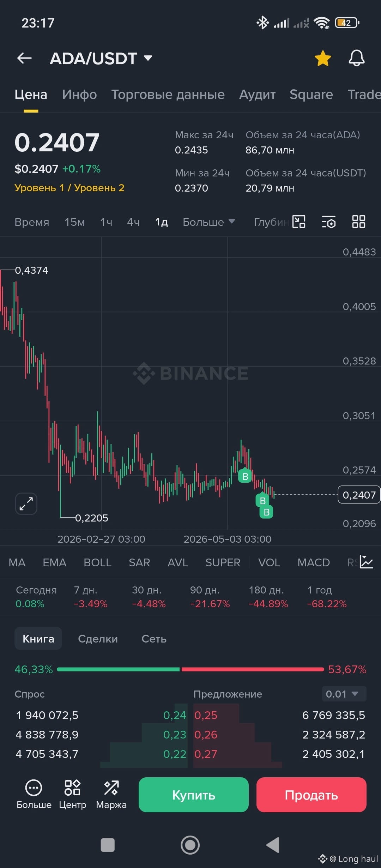
Task: Select the 1д chart interval
Action: coord(161,222)
